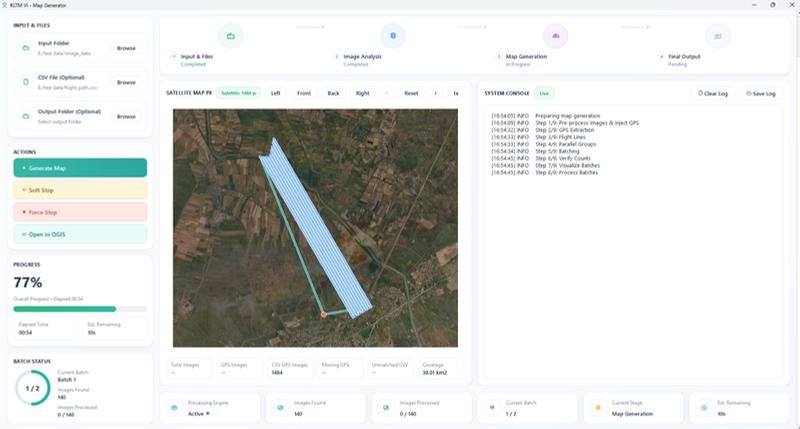Click the Map Generation In Progress label

pos(518,64)
